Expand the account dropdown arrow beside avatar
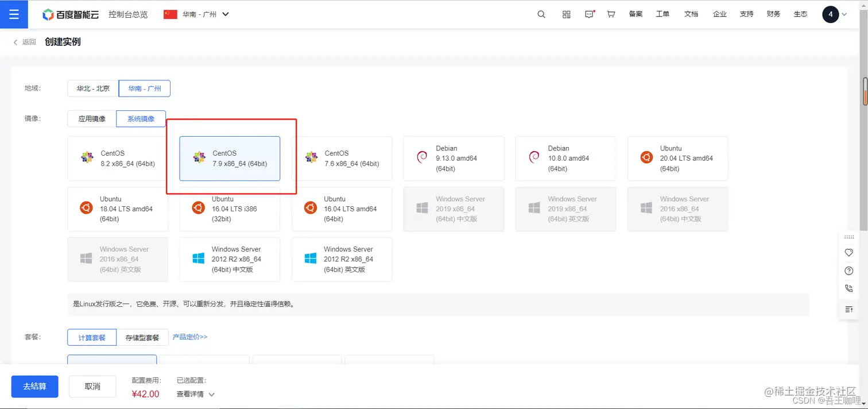Image resolution: width=868 pixels, height=409 pixels. (x=843, y=15)
